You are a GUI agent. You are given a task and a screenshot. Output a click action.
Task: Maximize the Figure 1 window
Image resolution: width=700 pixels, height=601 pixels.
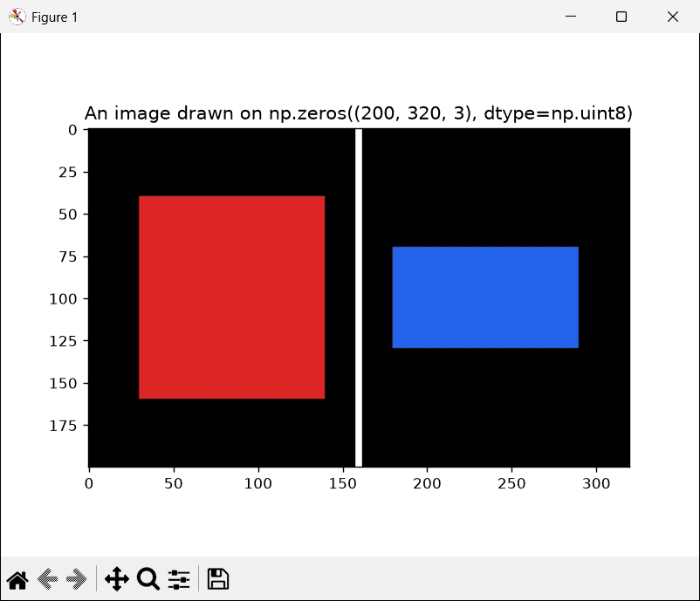click(x=621, y=17)
